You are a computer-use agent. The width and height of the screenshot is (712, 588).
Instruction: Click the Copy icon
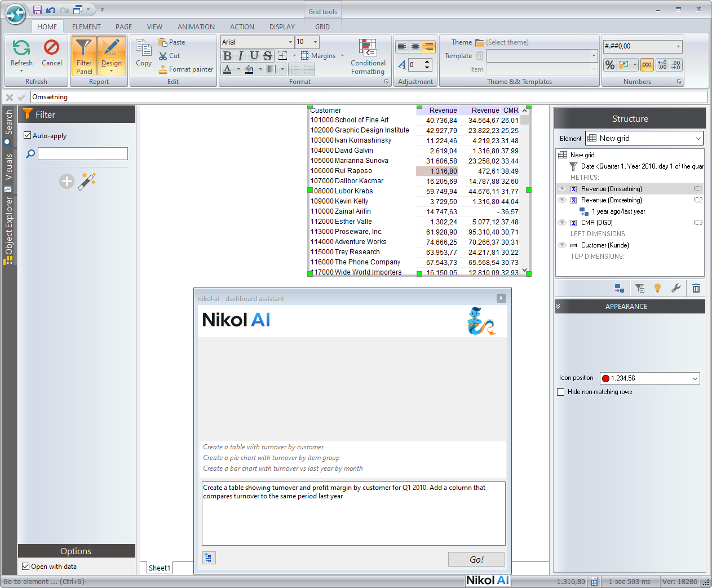point(144,48)
